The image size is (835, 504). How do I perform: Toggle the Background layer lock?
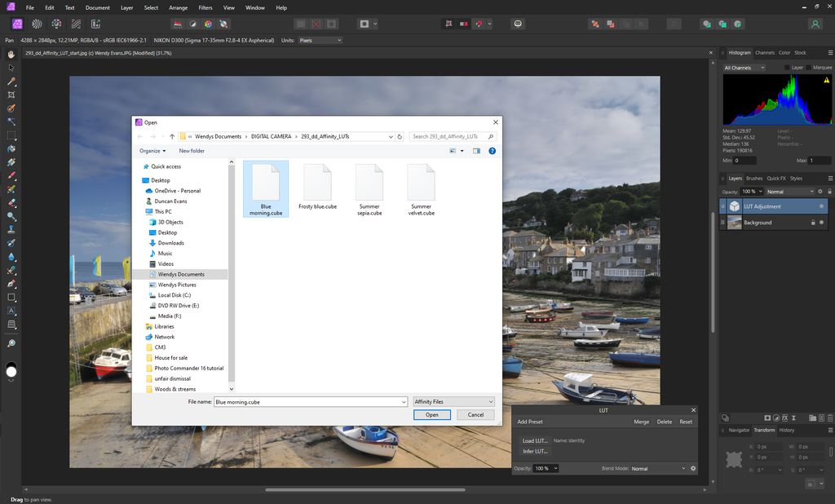tap(813, 223)
